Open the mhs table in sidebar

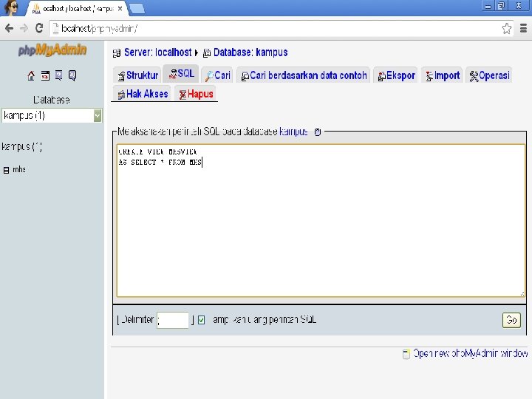(x=19, y=169)
